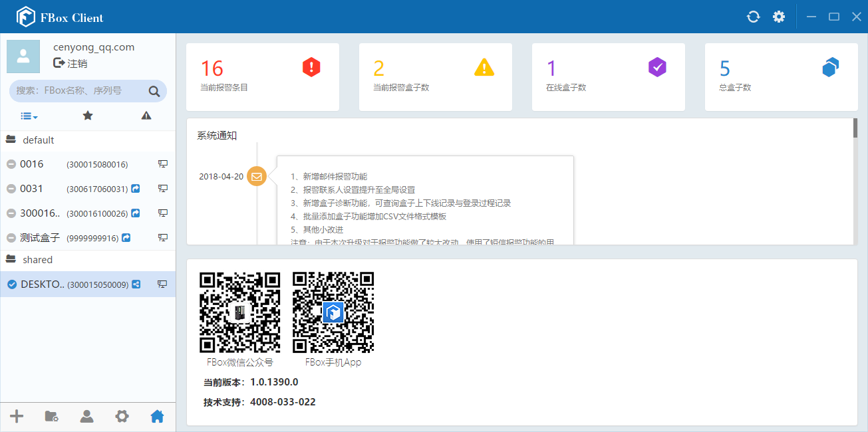Click the monitor icon on row 0016
This screenshot has width=868, height=432.
pyautogui.click(x=162, y=164)
